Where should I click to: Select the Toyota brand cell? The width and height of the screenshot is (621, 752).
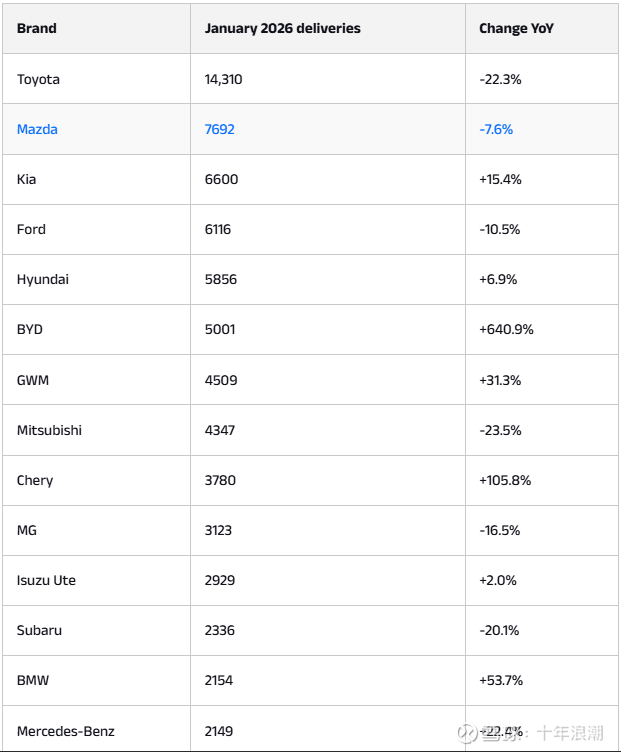click(x=38, y=79)
